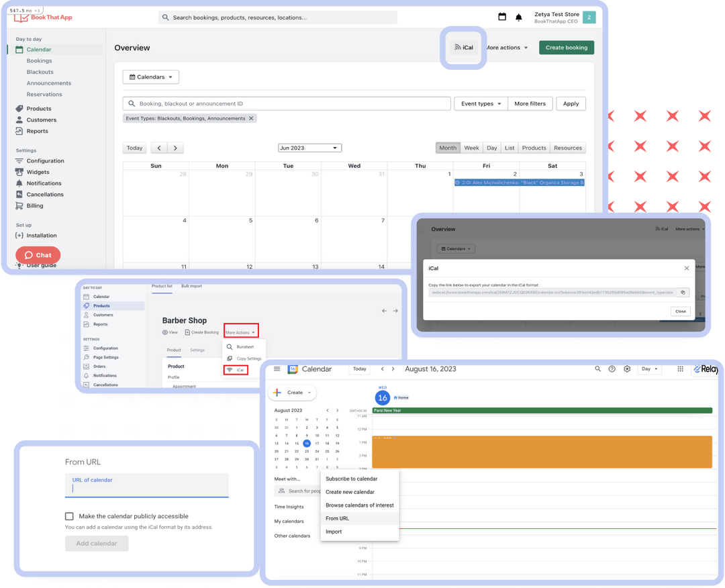Screen dimensions: 725x588
Task: Select From URL in the calendar menu
Action: point(338,518)
